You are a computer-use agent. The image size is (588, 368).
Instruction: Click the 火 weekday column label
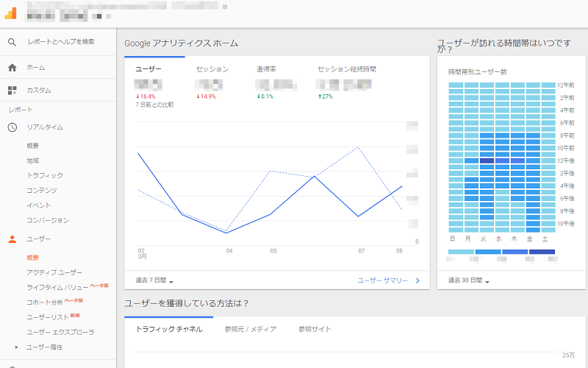(x=484, y=238)
